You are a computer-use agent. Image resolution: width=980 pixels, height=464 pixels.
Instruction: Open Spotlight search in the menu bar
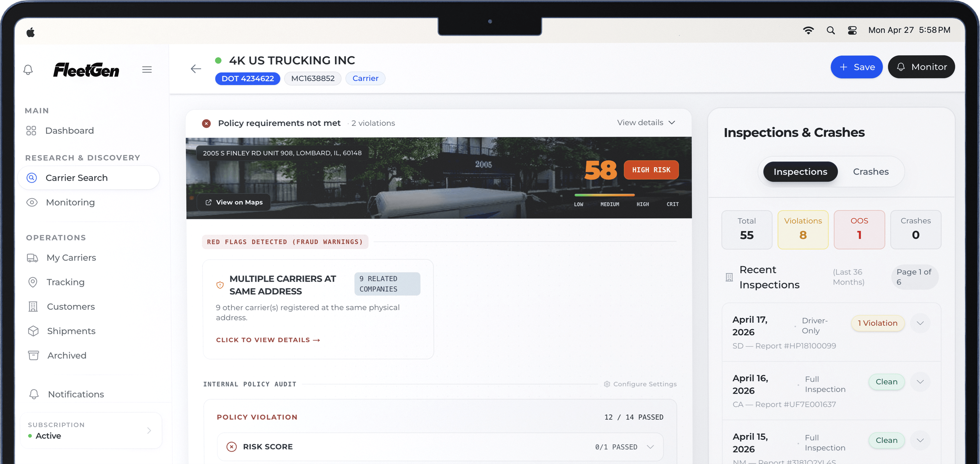point(831,30)
